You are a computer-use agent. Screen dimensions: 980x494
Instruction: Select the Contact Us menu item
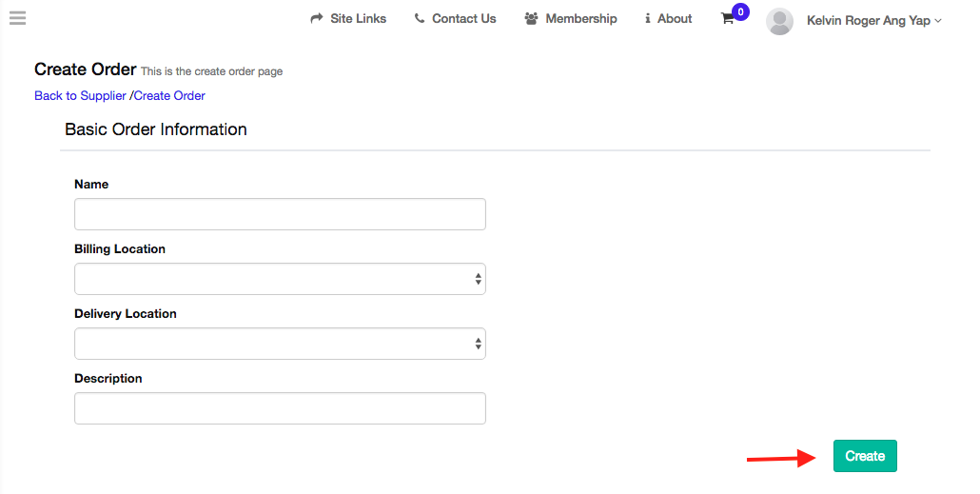[x=463, y=19]
